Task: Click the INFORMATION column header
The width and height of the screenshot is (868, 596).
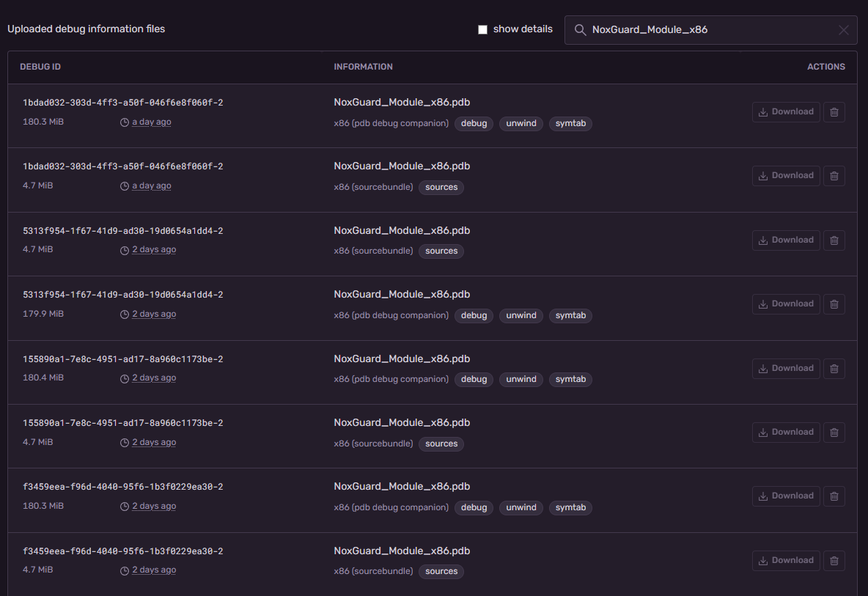Action: (363, 67)
